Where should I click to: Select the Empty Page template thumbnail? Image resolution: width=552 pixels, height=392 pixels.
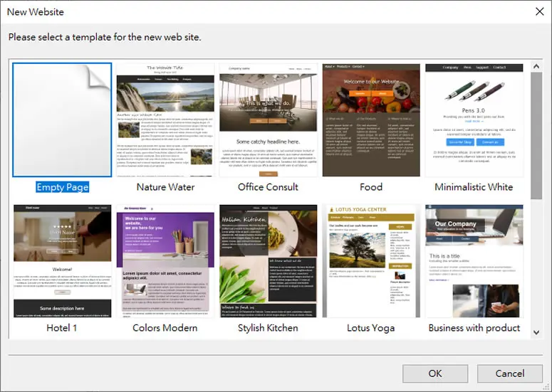pos(62,120)
